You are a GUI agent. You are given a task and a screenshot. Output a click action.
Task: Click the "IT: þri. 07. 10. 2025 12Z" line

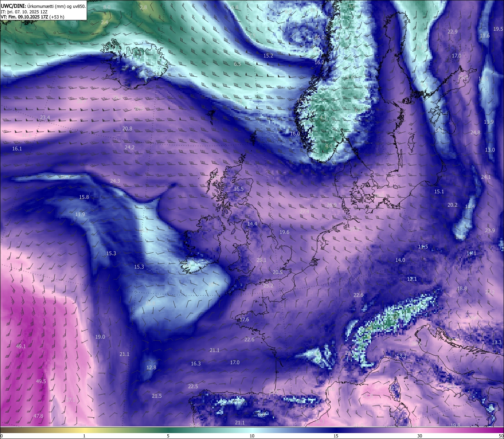tap(24, 12)
